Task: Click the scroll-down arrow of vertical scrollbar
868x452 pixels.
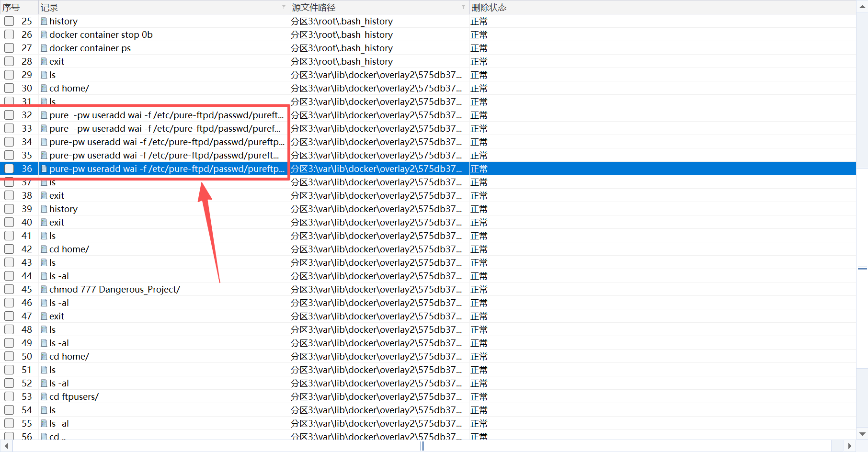Action: pos(862,434)
